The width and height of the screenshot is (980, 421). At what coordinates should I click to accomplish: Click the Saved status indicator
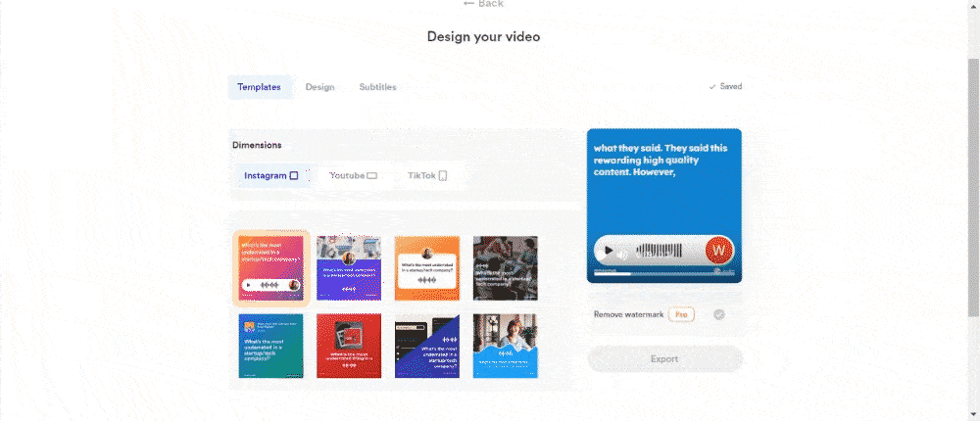pyautogui.click(x=725, y=87)
